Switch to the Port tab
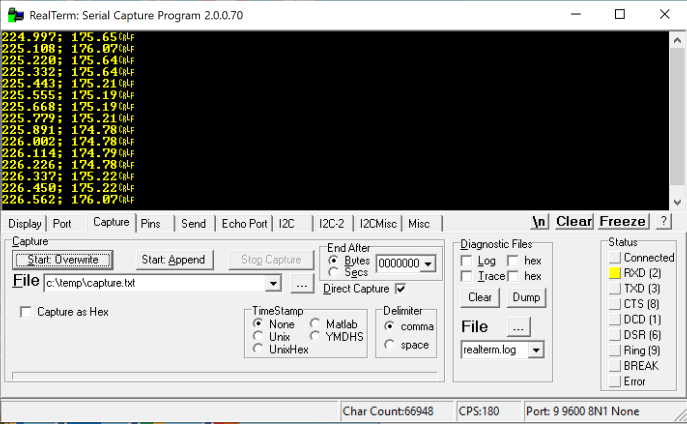The height and width of the screenshot is (424, 687). [x=62, y=224]
